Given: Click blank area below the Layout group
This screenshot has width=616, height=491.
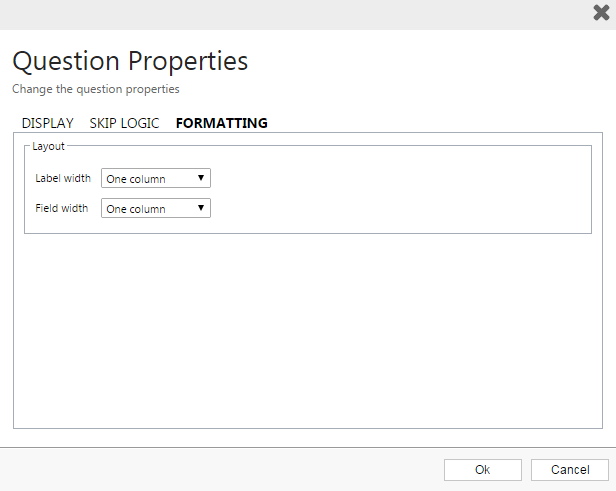Looking at the screenshot, I should (308, 330).
